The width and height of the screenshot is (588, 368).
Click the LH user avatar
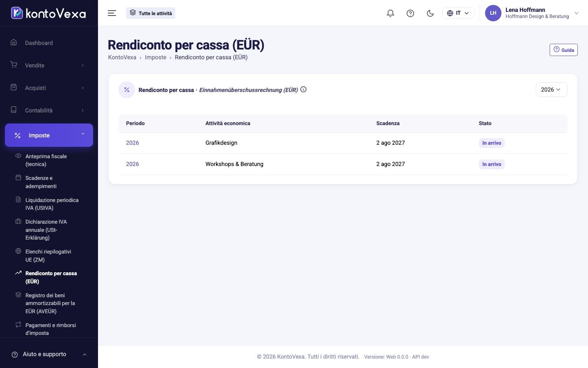[x=493, y=13]
